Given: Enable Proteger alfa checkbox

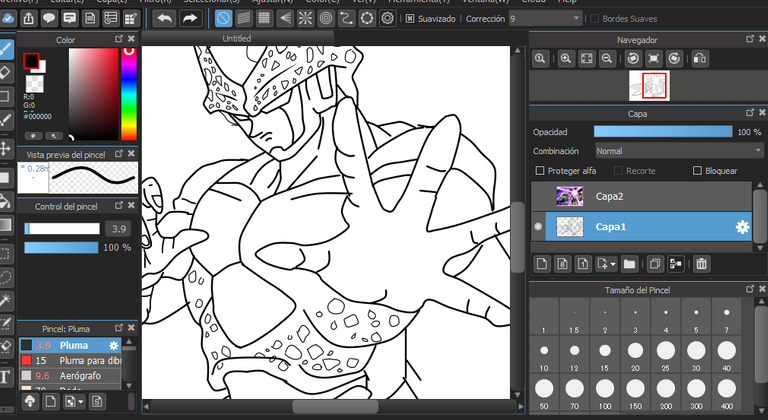Looking at the screenshot, I should 540,171.
